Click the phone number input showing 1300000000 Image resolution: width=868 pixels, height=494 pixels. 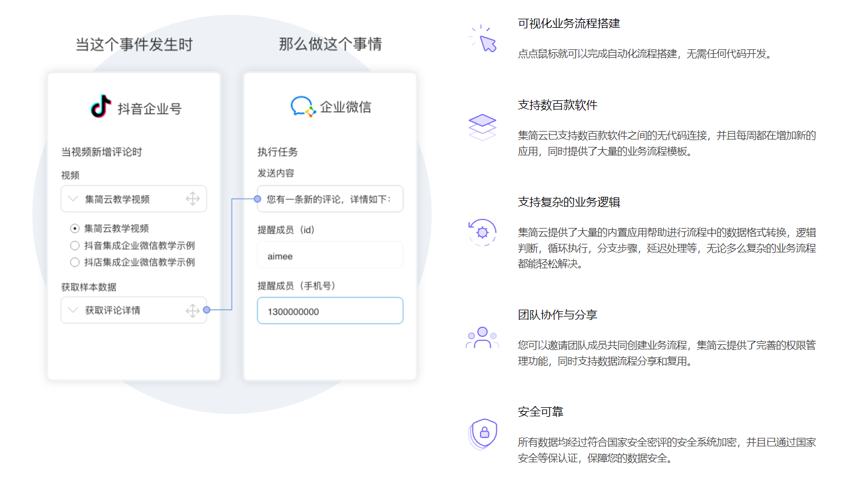(x=330, y=311)
